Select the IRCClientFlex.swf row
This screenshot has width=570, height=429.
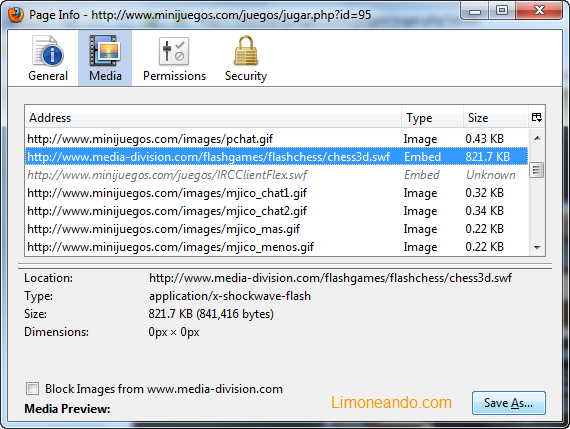click(x=277, y=175)
